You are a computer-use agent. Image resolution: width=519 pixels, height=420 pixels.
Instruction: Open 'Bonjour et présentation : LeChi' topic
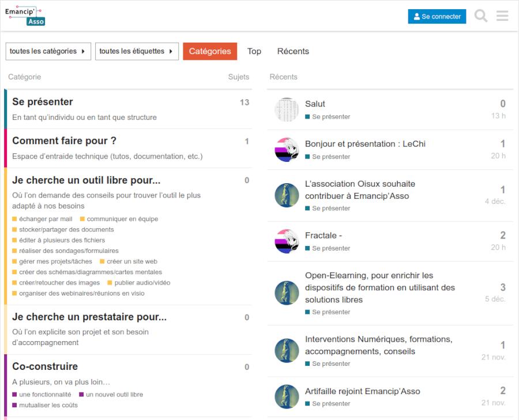[x=365, y=144]
